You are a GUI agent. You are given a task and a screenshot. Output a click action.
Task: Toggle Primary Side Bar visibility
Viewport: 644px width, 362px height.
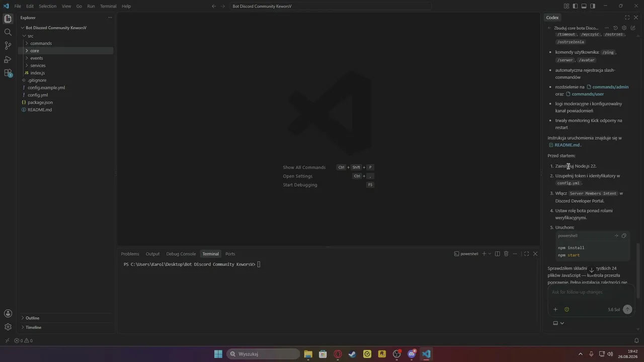pos(575,6)
